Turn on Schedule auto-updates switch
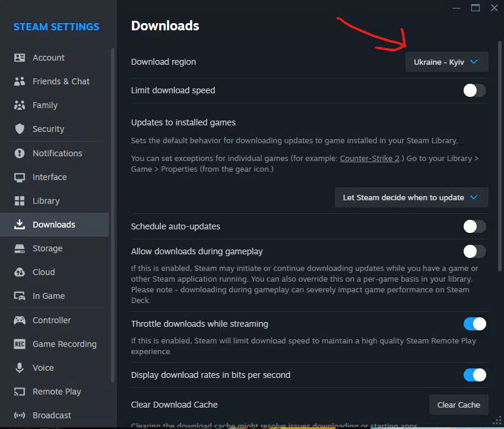 474,226
